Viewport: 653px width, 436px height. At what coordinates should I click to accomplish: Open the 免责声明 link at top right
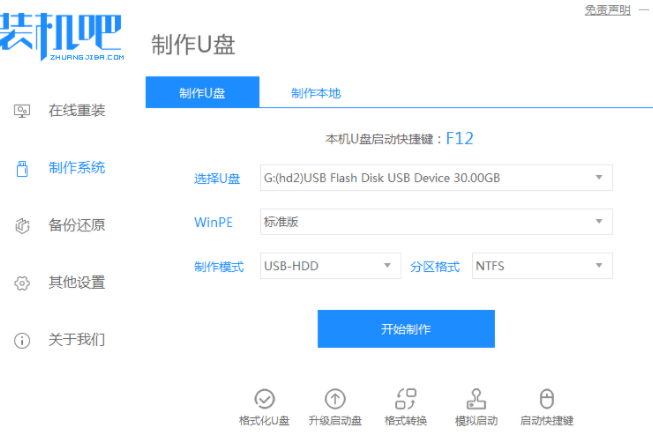point(607,10)
